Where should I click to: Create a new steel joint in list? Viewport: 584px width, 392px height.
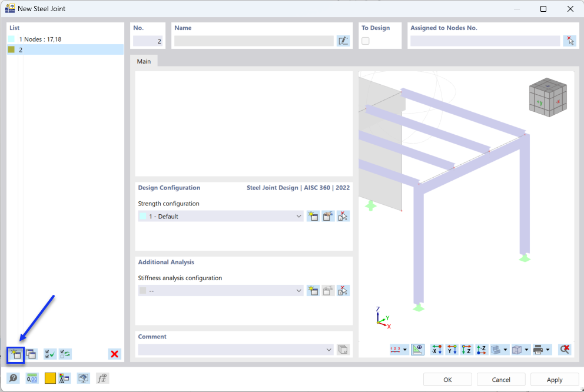(x=16, y=354)
